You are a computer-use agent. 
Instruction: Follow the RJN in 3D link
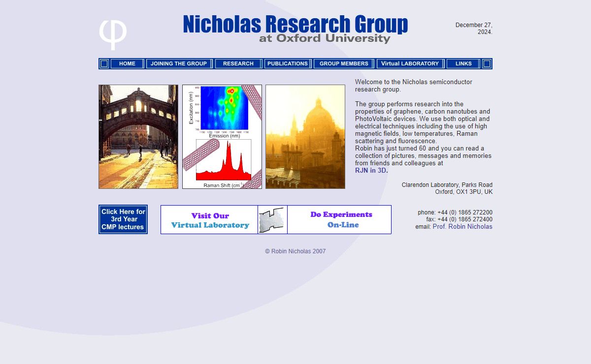[372, 171]
